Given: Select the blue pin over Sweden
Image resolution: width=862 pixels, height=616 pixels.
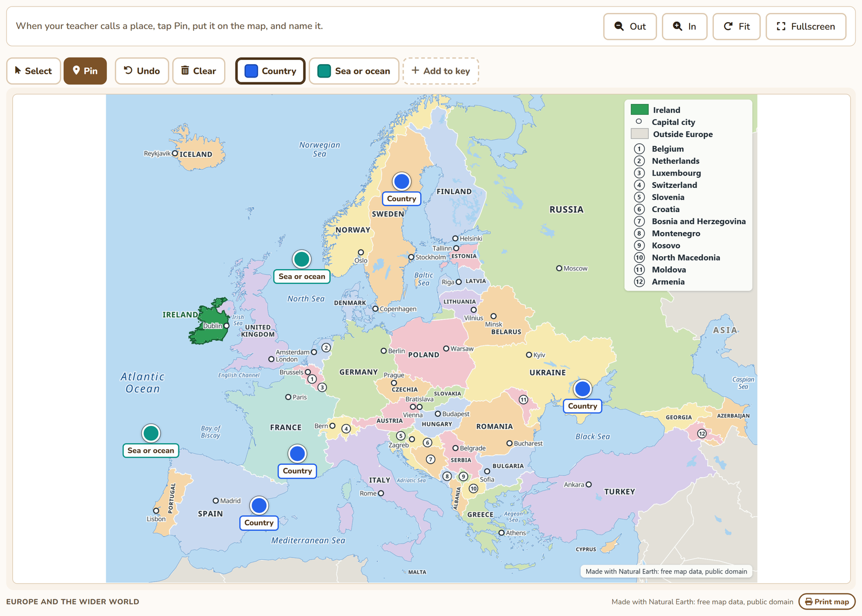Looking at the screenshot, I should coord(401,181).
